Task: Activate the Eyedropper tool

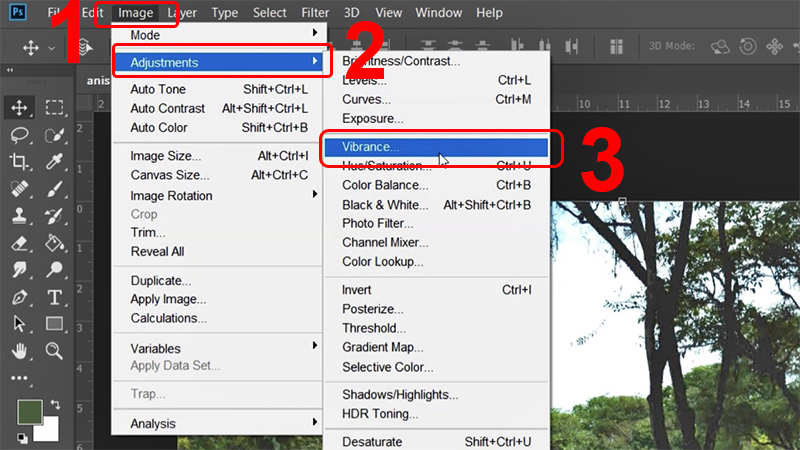Action: coord(55,161)
